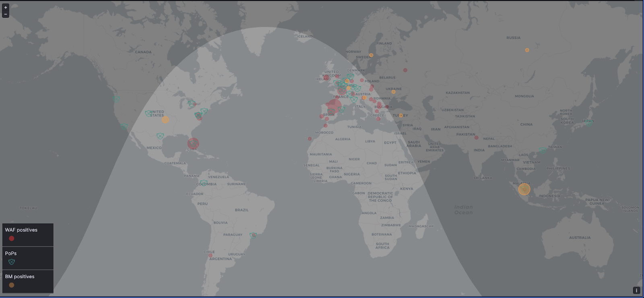Select the large WAF positive marker near Cuba
The width and height of the screenshot is (644, 298).
(193, 143)
